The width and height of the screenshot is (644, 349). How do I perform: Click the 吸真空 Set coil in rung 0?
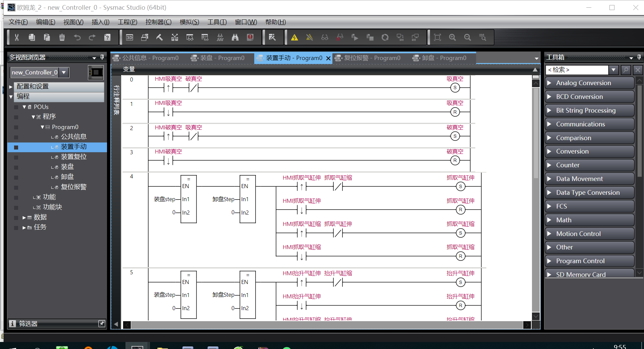pyautogui.click(x=455, y=88)
